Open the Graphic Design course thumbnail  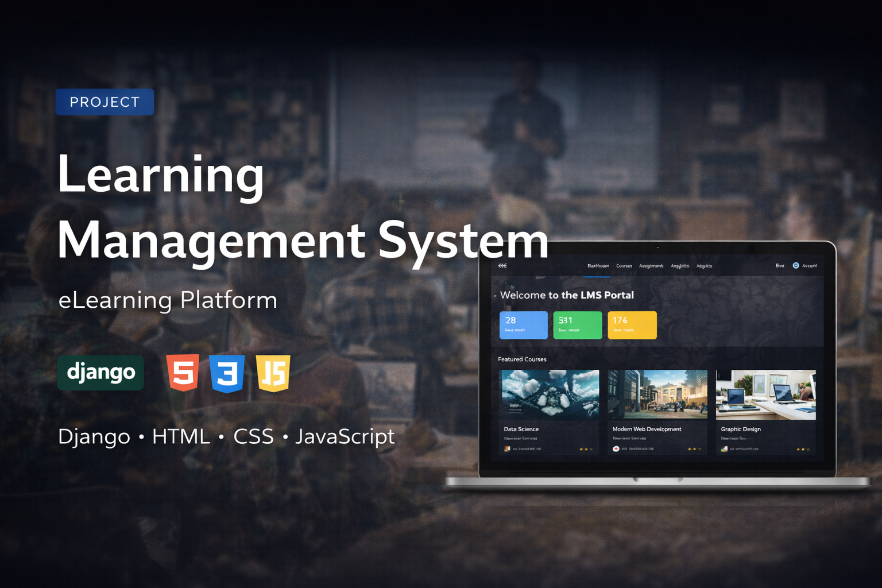coord(766,394)
